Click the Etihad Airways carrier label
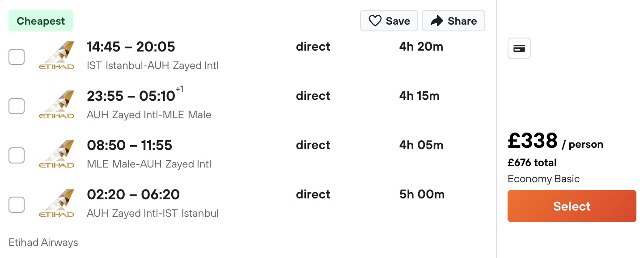Screen dimensions: 644x258 pyautogui.click(x=43, y=242)
